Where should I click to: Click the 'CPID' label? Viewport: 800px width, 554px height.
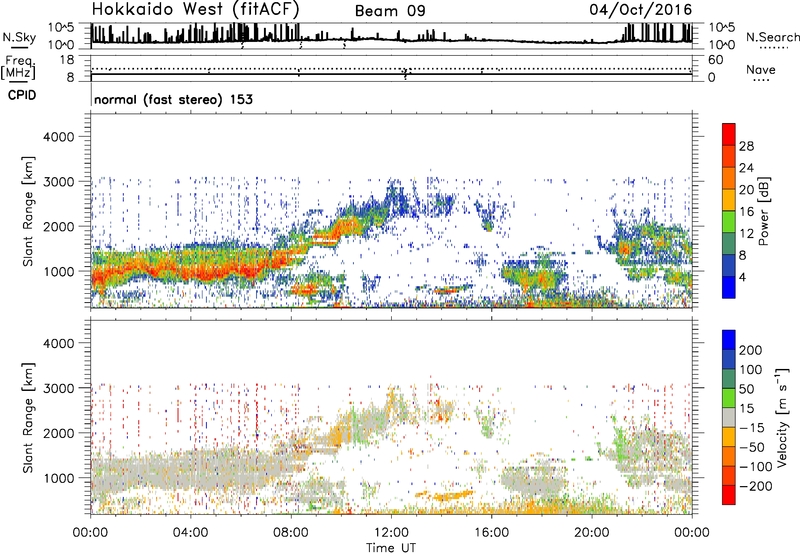click(x=22, y=95)
